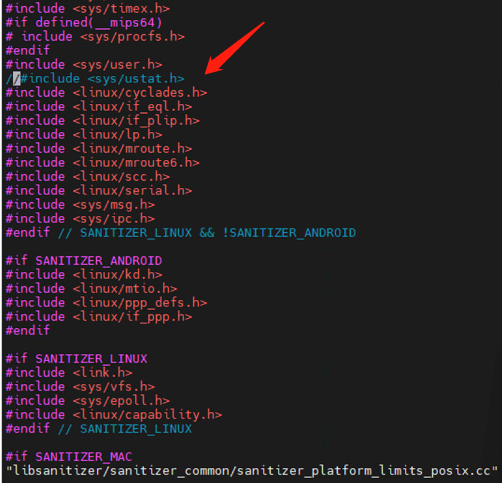Click the '#include <linux/kd.h>' line
Image resolution: width=502 pixels, height=483 pixels.
(x=84, y=275)
